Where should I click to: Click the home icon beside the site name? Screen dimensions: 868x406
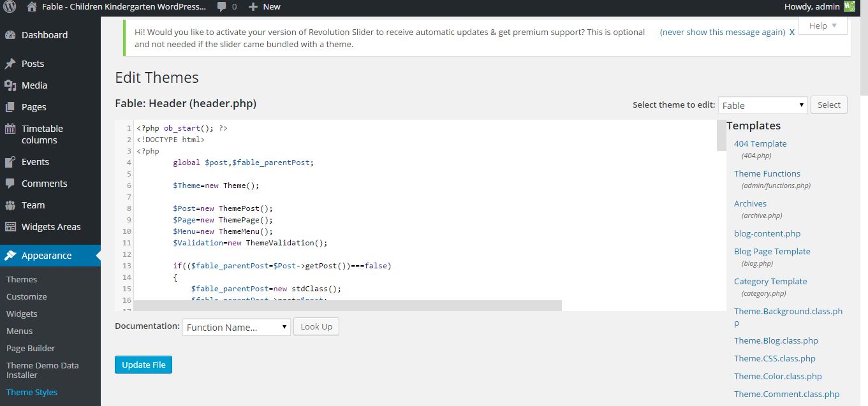point(32,7)
